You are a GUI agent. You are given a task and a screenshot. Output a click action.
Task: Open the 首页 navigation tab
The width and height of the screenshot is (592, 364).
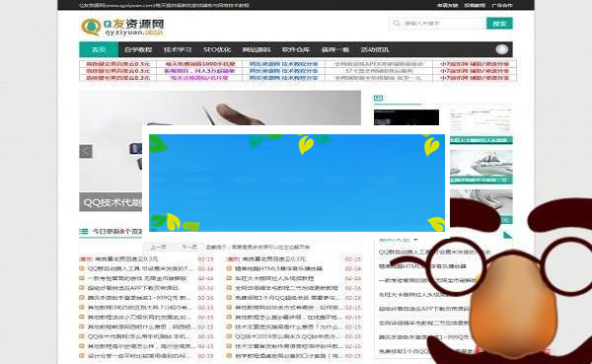coord(99,49)
